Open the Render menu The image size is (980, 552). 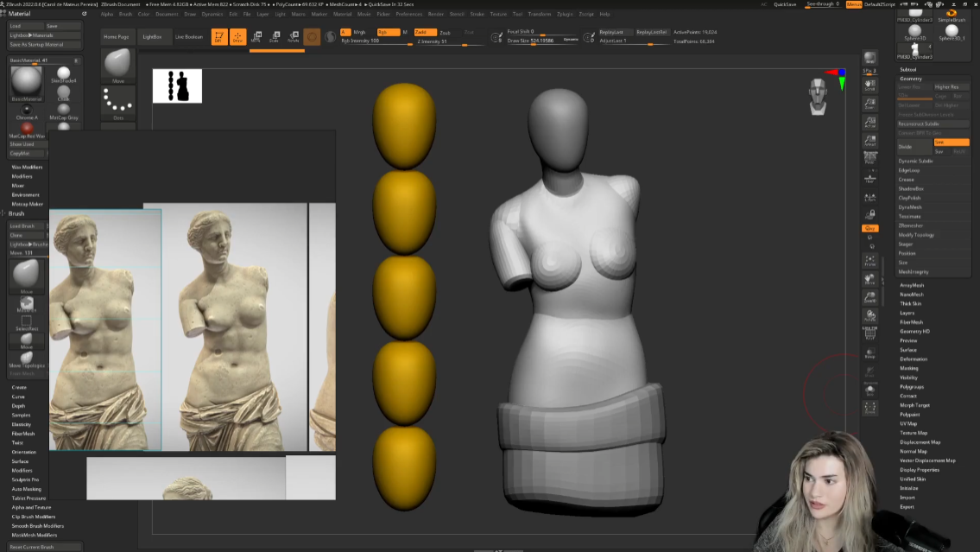click(x=436, y=14)
